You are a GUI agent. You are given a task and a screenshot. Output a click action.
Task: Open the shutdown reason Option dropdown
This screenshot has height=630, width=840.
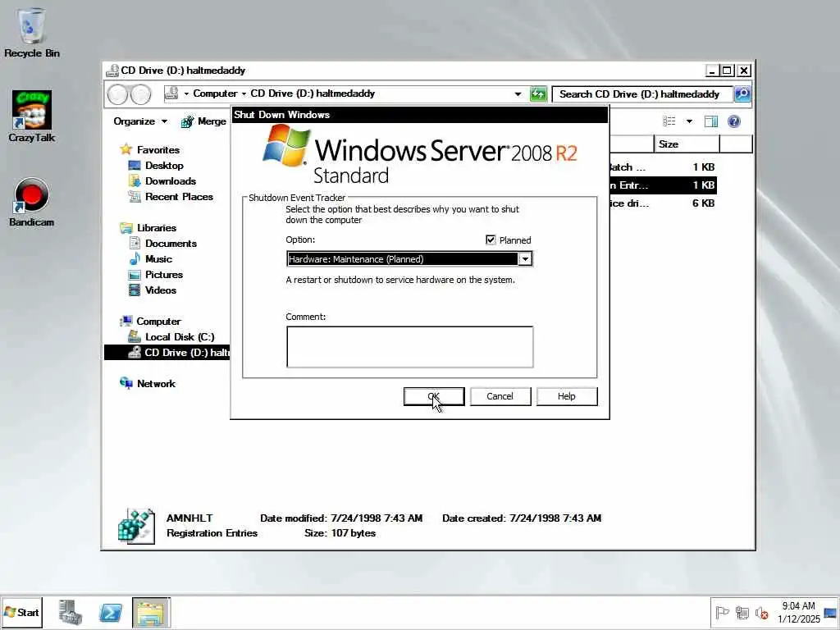click(525, 259)
